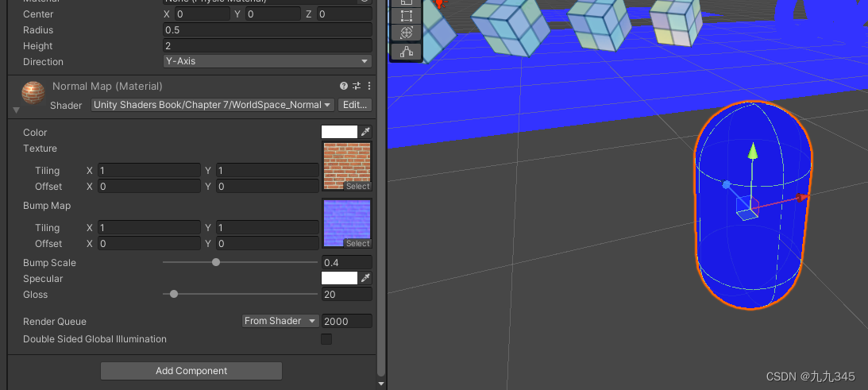Image resolution: width=868 pixels, height=390 pixels.
Task: Click Bump Map Offset Y field
Action: [x=268, y=244]
